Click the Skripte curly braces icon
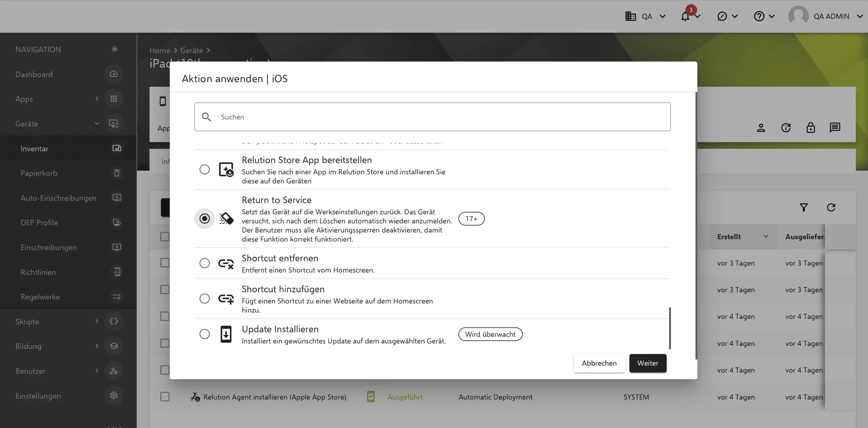This screenshot has width=868, height=428. (x=114, y=322)
